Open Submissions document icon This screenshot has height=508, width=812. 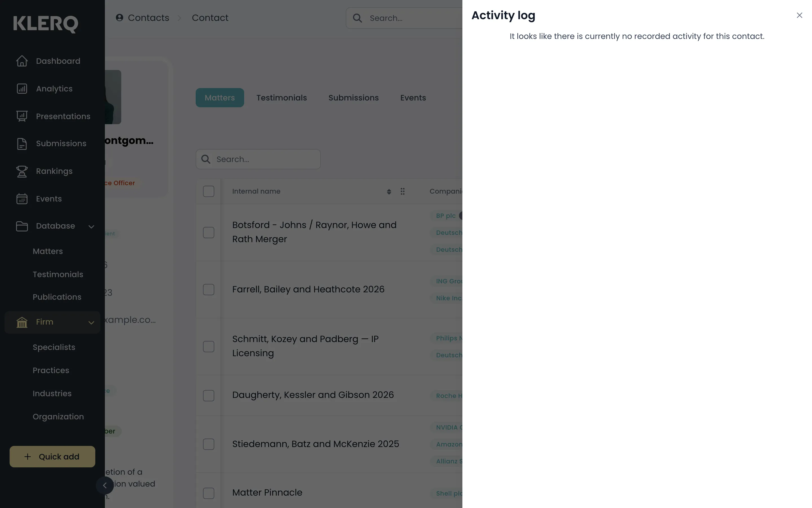coord(22,143)
